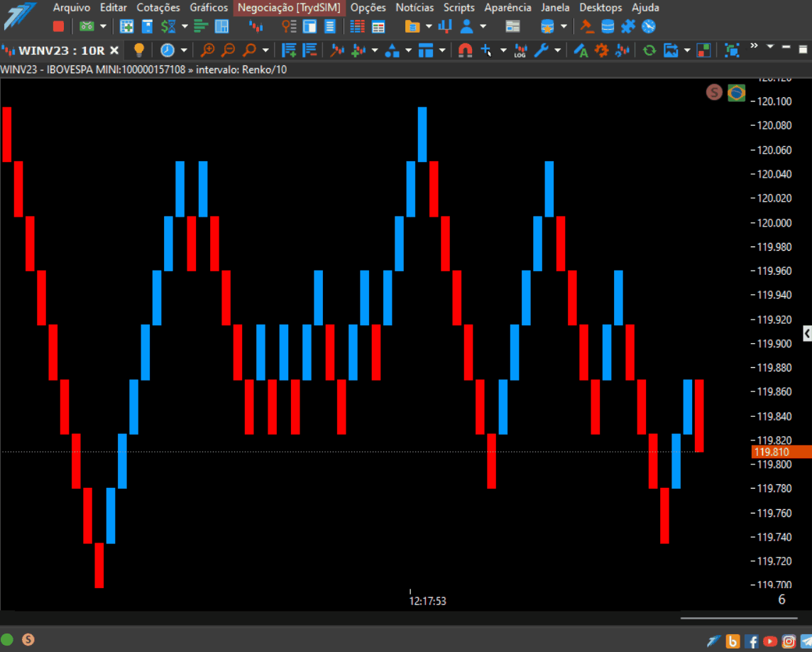Open the green gamepad simulator icon
The image size is (812, 652).
[x=87, y=26]
